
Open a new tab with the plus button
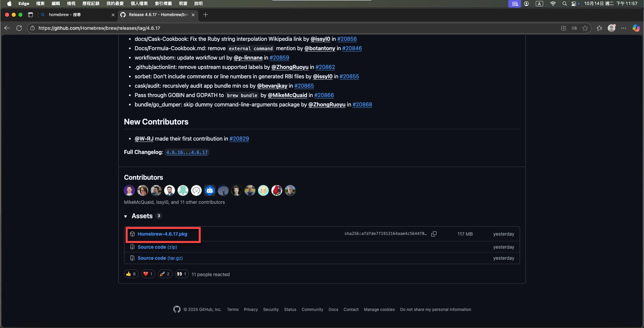205,15
